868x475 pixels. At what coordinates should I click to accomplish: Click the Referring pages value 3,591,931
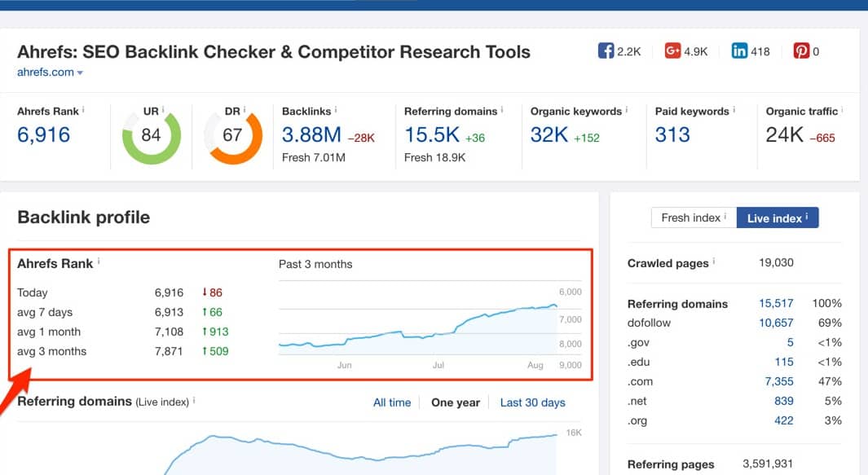[x=768, y=464]
